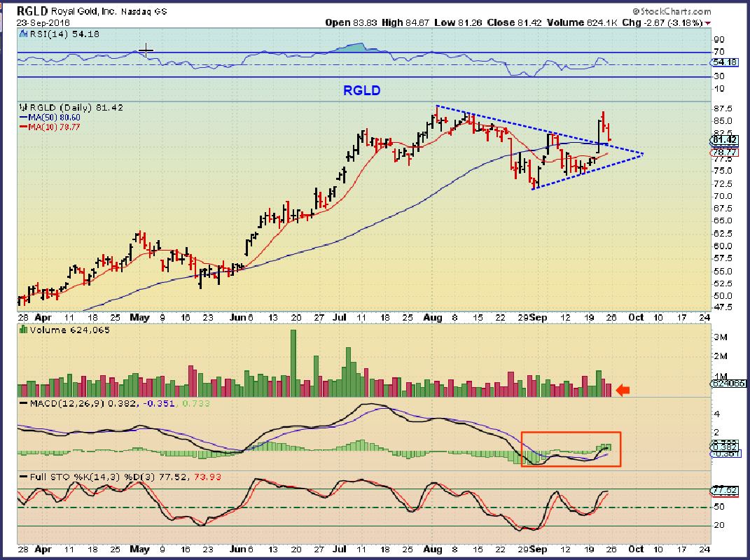750x560 pixels.
Task: Click the MACD signal value -0.351
Action: point(160,404)
